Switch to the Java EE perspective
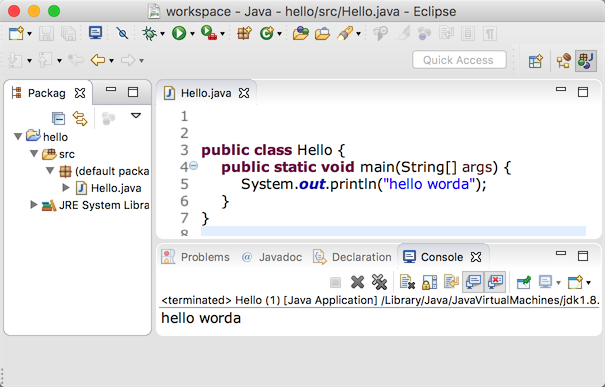 [x=564, y=61]
